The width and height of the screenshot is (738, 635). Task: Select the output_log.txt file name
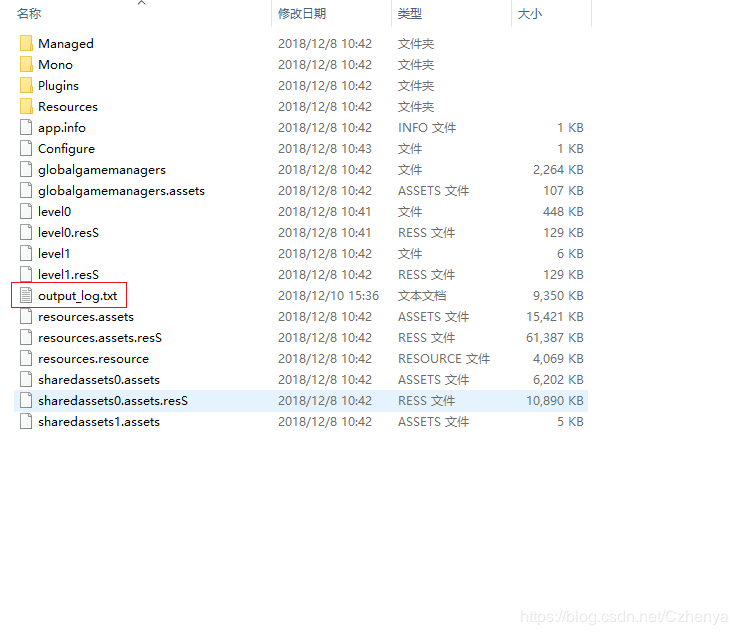click(x=78, y=296)
